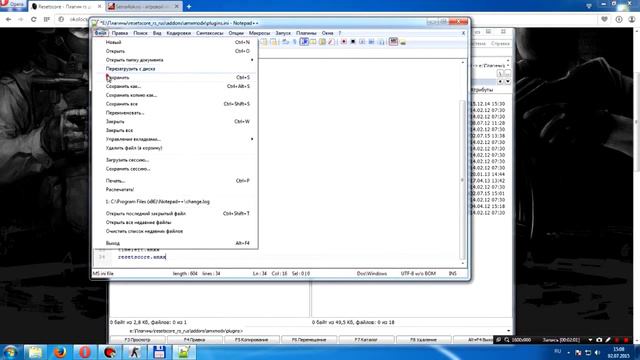The height and width of the screenshot is (360, 640).
Task: Choose Сохранить как... menu entry
Action: (176, 86)
